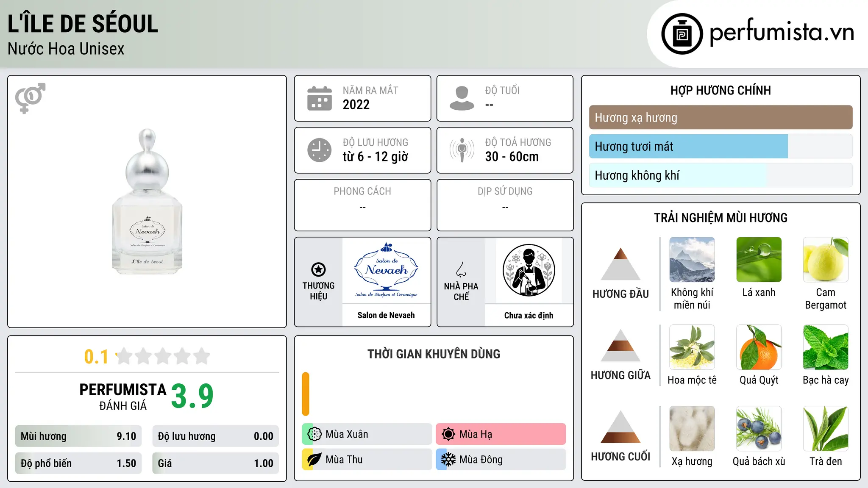Click the launch year value 2022
This screenshot has height=488, width=868.
[356, 105]
